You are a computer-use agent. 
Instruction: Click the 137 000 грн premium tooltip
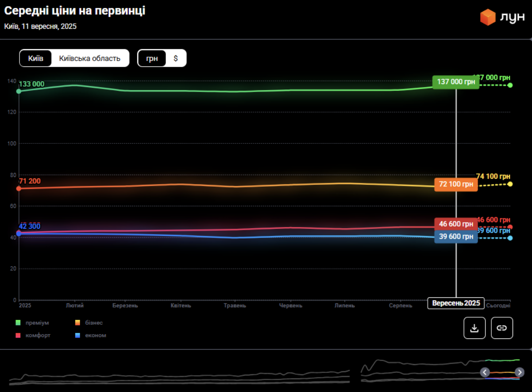(456, 82)
